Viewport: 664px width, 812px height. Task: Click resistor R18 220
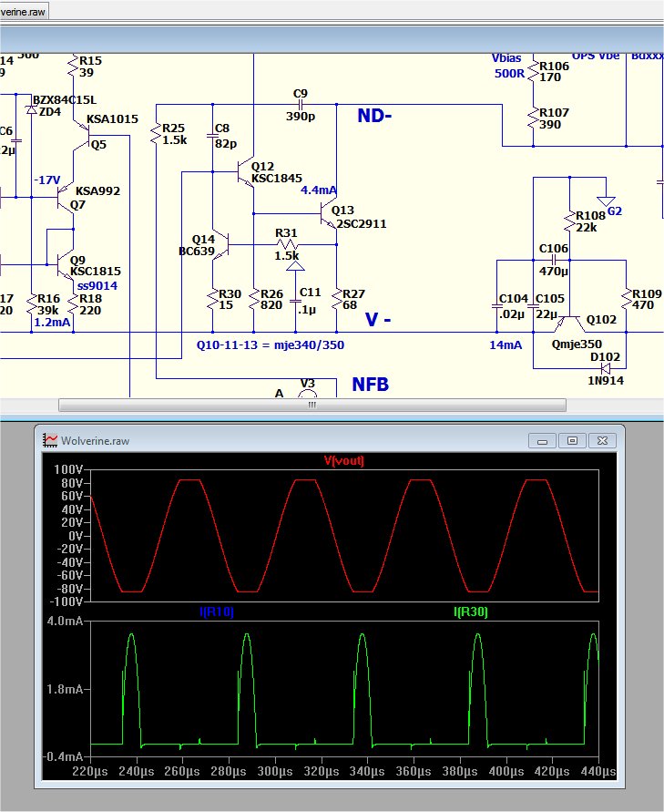[x=73, y=304]
